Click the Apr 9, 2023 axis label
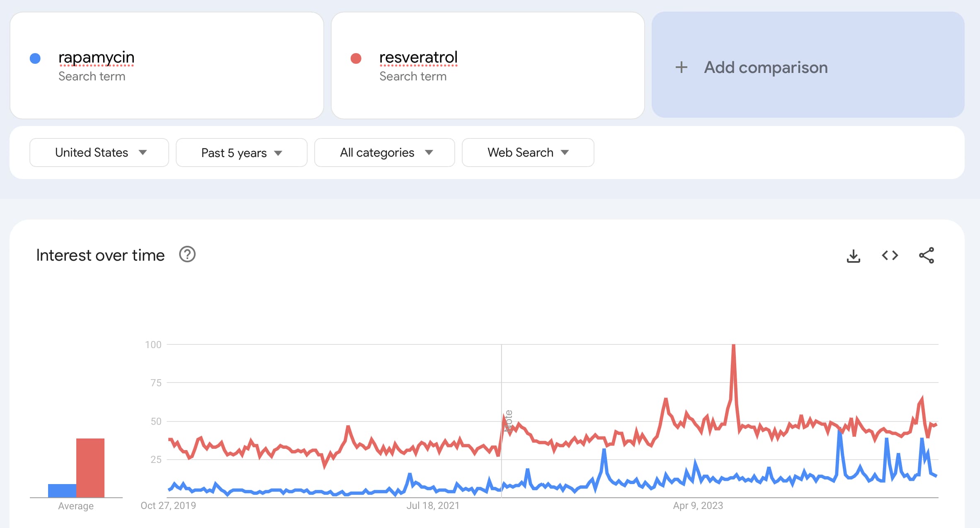 [x=698, y=506]
